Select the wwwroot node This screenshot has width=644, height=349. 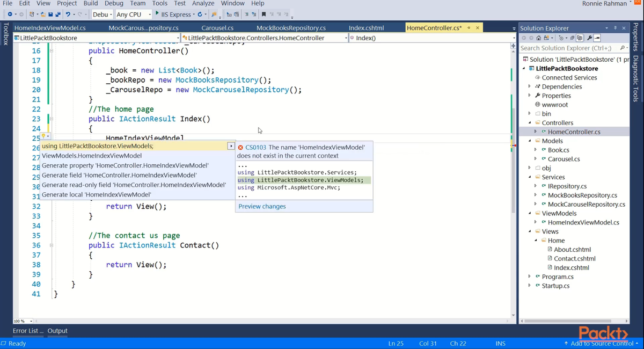554,105
